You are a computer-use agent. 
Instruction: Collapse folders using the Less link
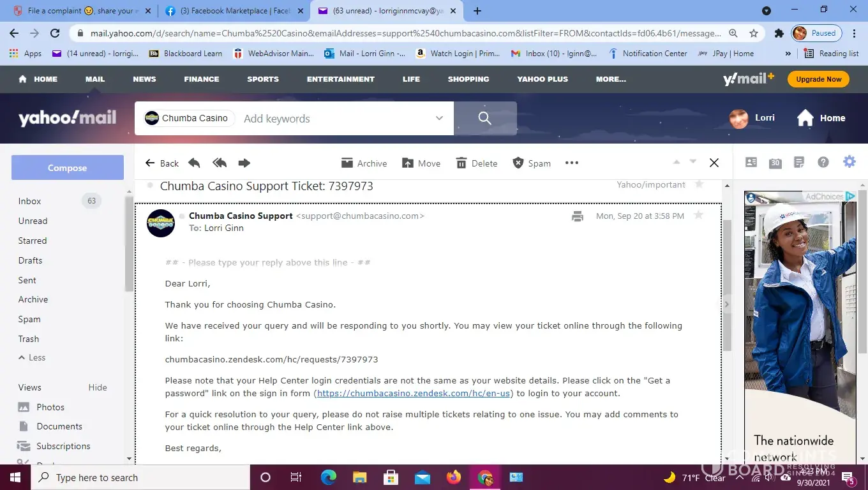tap(32, 357)
